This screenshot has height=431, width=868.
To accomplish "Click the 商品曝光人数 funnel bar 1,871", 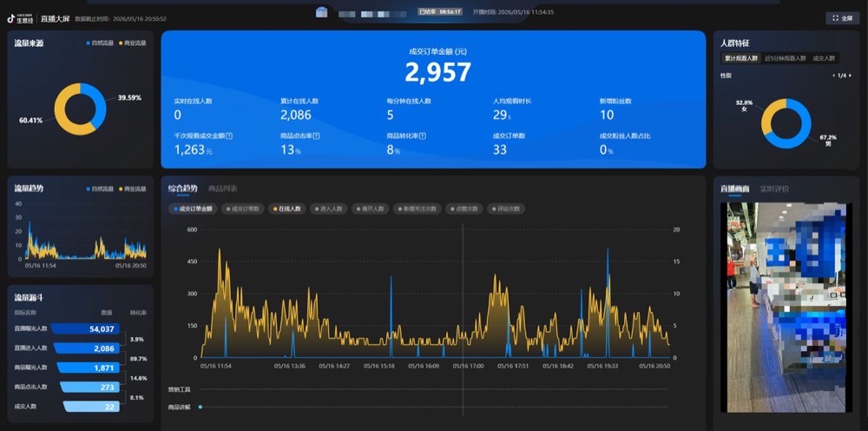I will pos(88,368).
